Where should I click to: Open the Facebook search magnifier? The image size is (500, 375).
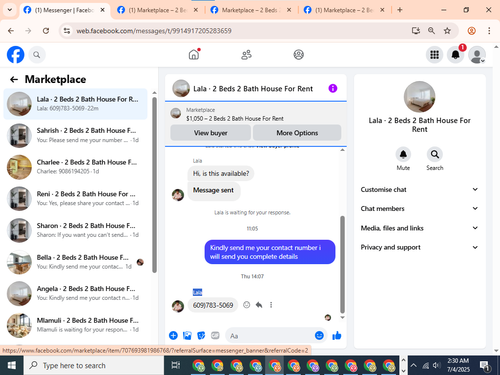pos(37,55)
